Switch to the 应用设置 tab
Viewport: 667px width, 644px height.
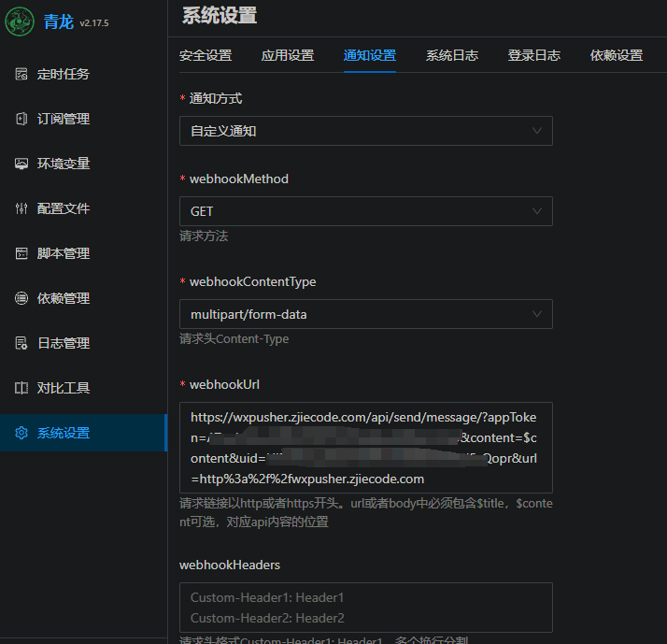click(288, 55)
